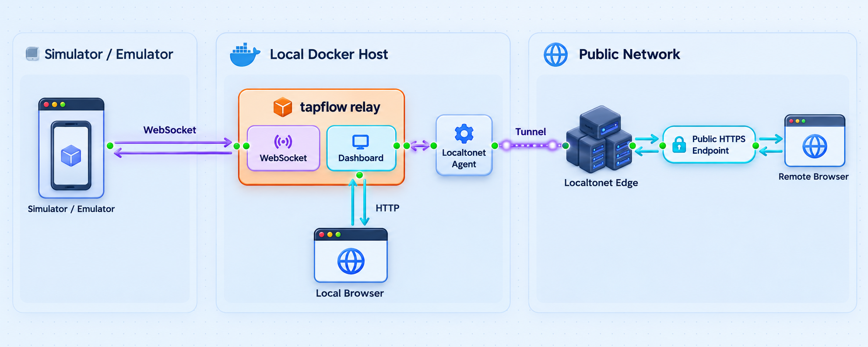
Task: Click the globe icon in Remote Browser window
Action: click(x=815, y=146)
